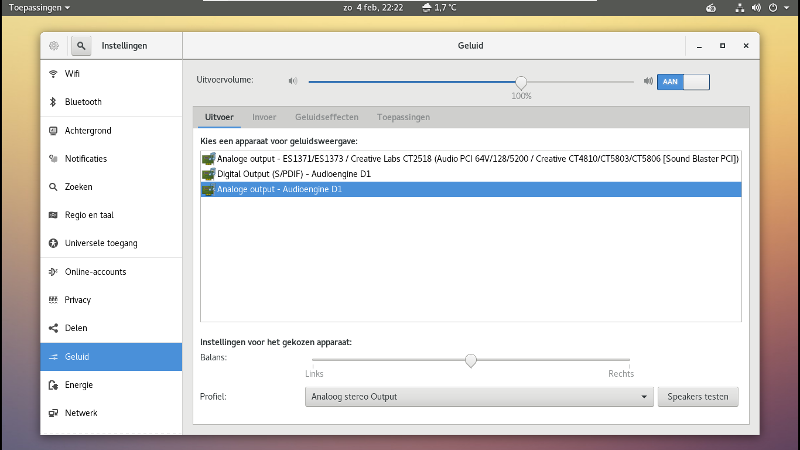Viewport: 800px width, 450px height.
Task: Click sound card icon of selected Audioengine row
Action: (209, 189)
